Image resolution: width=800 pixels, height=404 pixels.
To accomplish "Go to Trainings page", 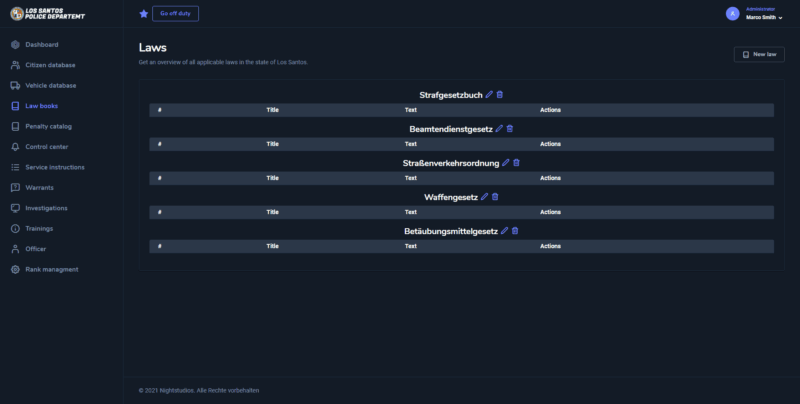I will 39,229.
